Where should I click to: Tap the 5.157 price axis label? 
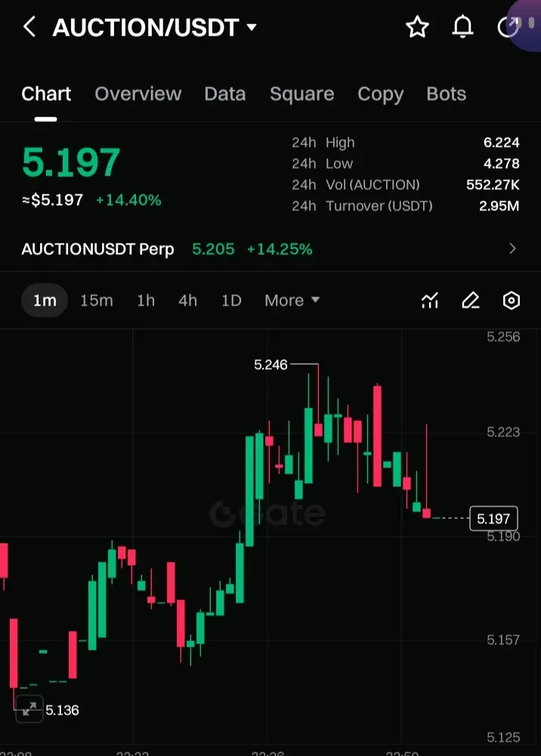pyautogui.click(x=503, y=640)
